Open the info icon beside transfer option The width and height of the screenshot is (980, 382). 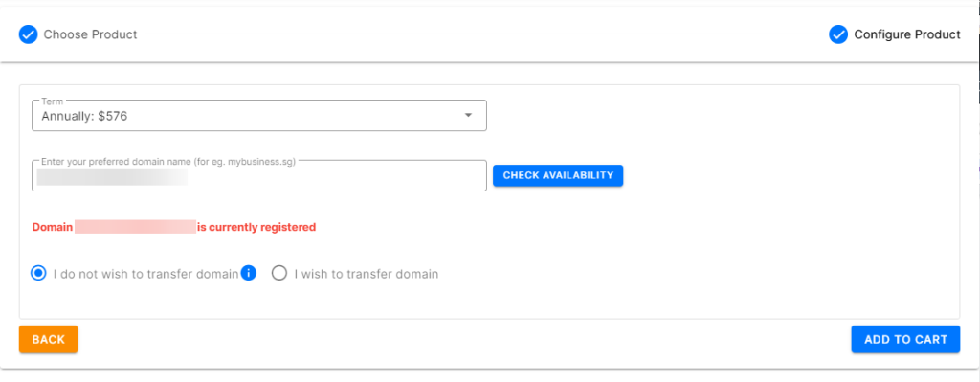pyautogui.click(x=249, y=273)
